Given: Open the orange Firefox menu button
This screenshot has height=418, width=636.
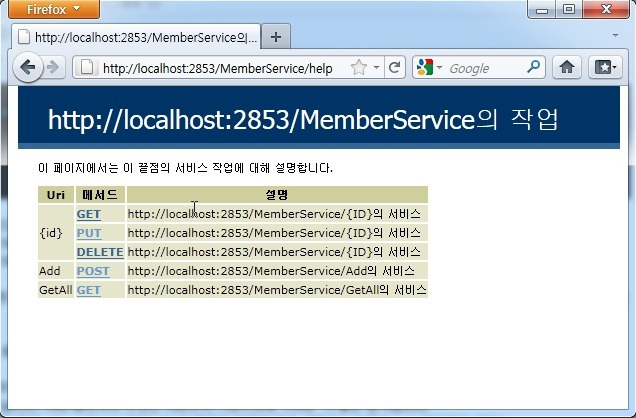Looking at the screenshot, I should click(x=54, y=9).
